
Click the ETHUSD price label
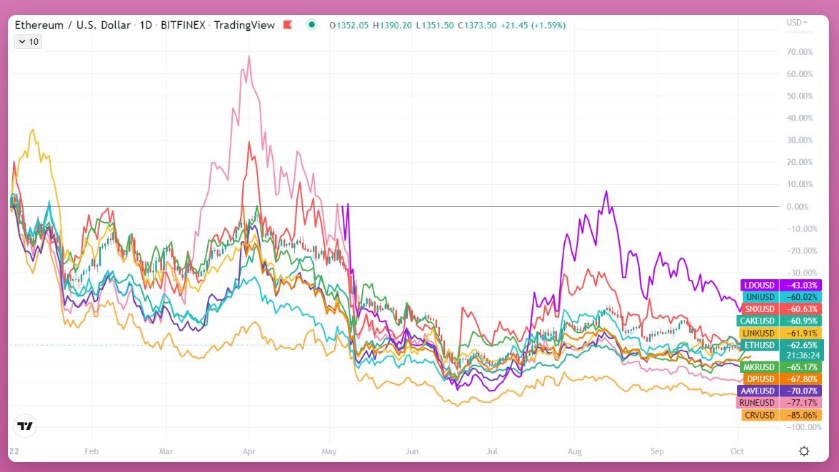click(760, 345)
